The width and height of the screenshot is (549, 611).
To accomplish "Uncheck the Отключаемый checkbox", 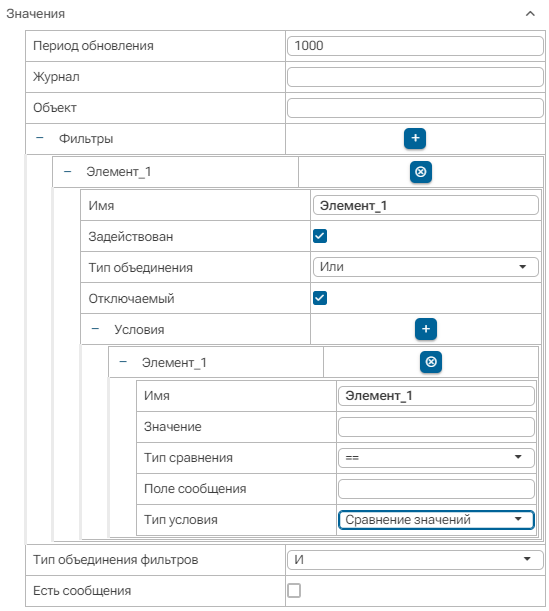I will coord(320,298).
